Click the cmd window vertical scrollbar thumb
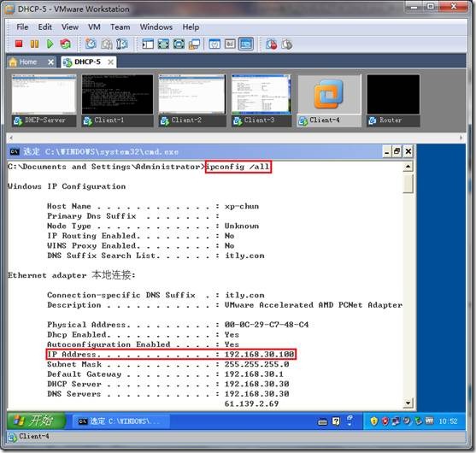Viewport: 476px width, 453px height. (408, 184)
